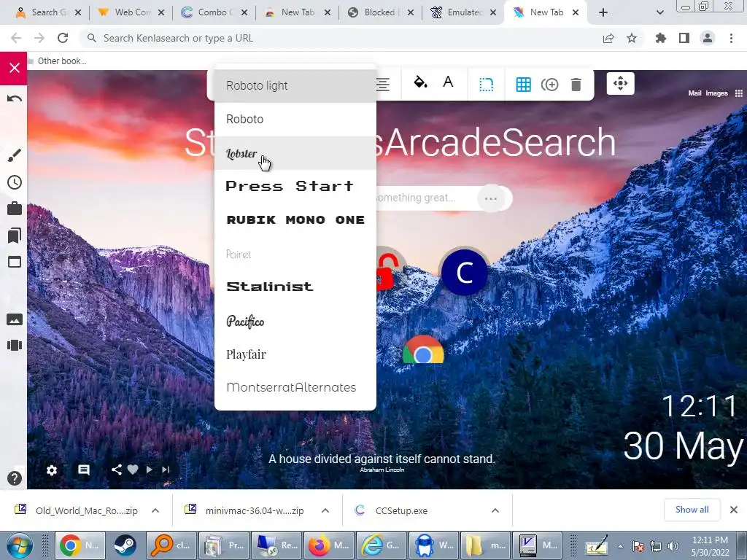Image resolution: width=747 pixels, height=560 pixels.
Task: Select the Playfair font
Action: tap(295, 354)
